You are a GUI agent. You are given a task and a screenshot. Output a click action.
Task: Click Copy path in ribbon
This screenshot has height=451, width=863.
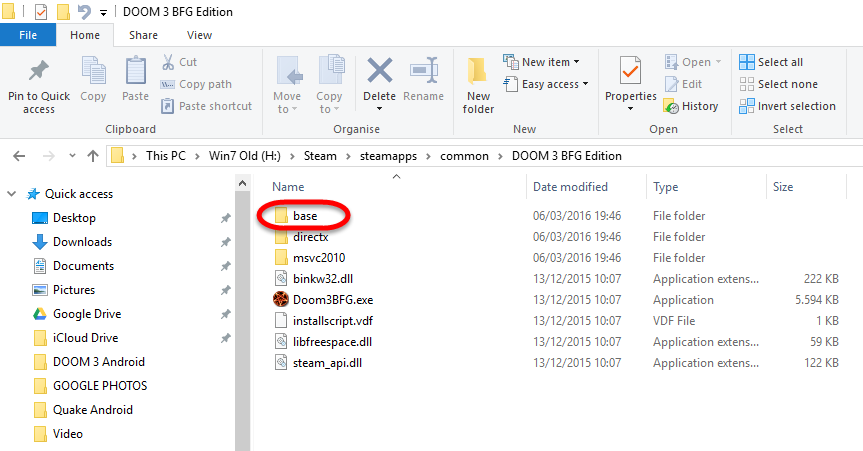[x=196, y=84]
